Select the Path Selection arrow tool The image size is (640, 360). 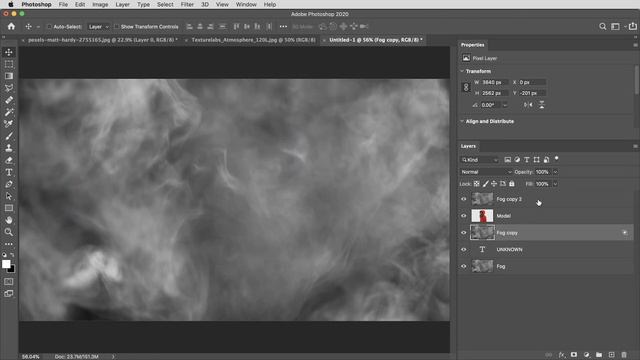click(9, 196)
